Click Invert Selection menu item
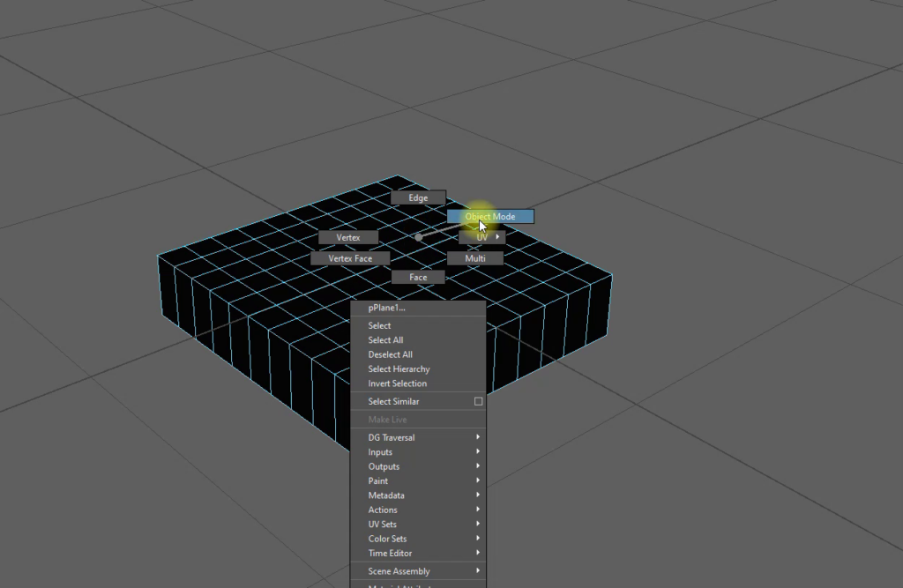The width and height of the screenshot is (903, 588). [x=418, y=383]
